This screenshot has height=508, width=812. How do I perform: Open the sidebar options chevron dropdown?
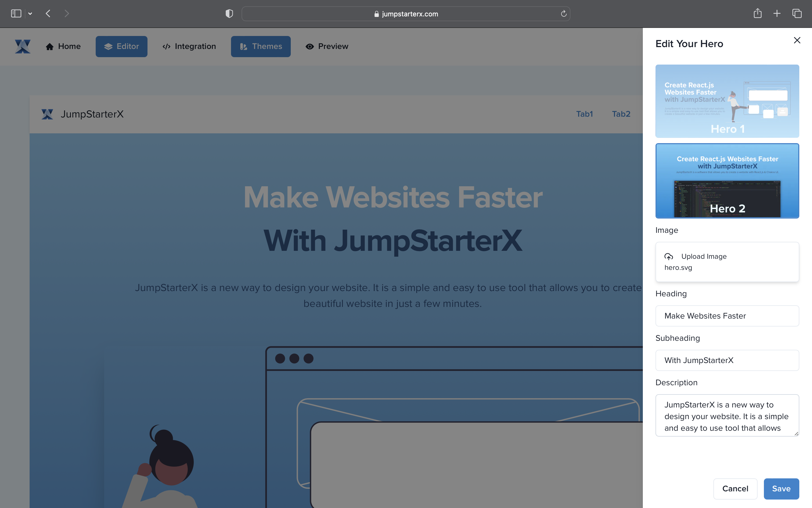click(30, 14)
